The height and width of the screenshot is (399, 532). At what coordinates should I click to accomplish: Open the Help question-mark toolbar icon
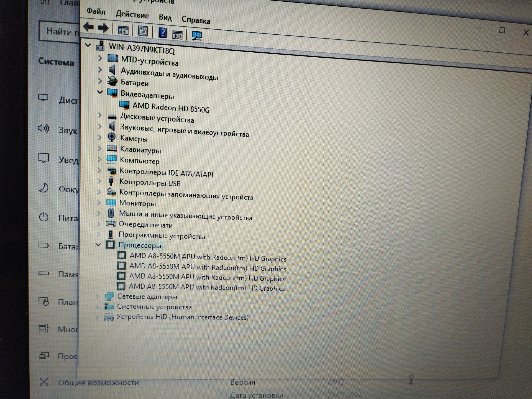163,33
